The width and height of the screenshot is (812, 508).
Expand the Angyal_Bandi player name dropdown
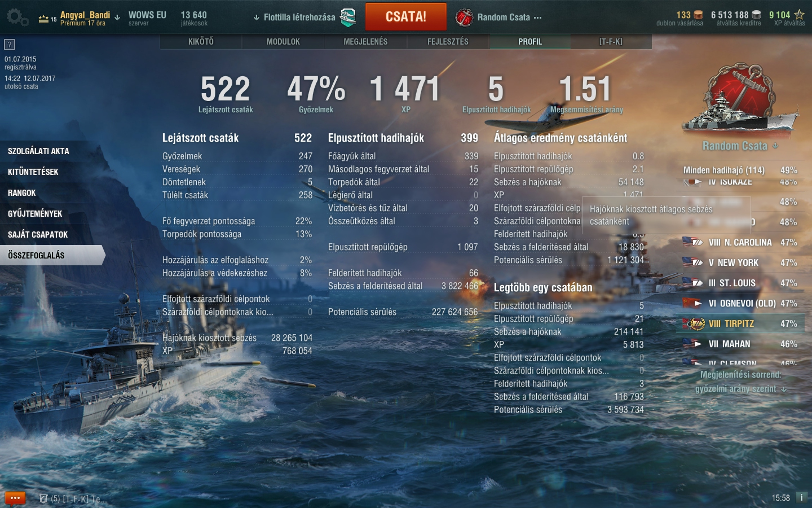[117, 17]
